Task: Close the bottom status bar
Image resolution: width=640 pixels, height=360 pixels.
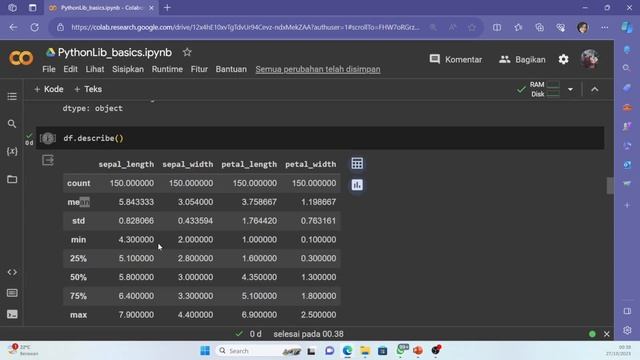Action: (607, 334)
